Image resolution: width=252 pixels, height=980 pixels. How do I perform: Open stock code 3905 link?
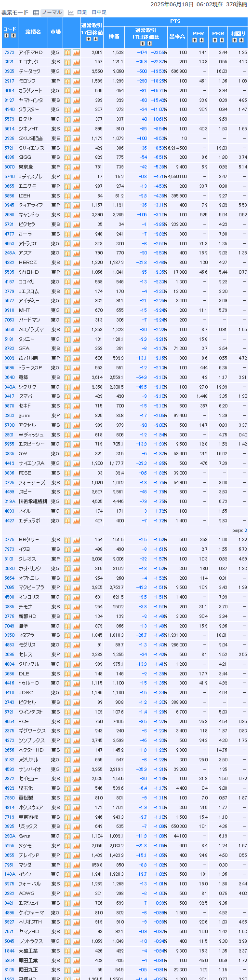pos(9,71)
